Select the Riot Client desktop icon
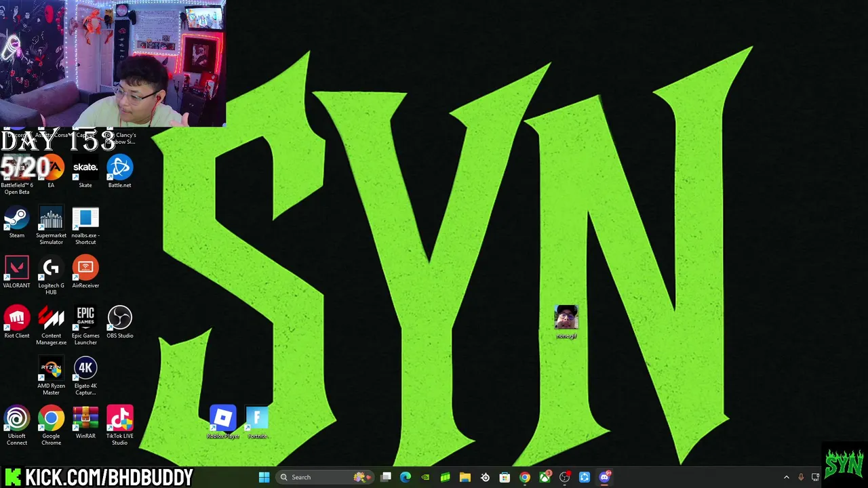Image resolution: width=868 pixels, height=488 pixels. coord(17,323)
